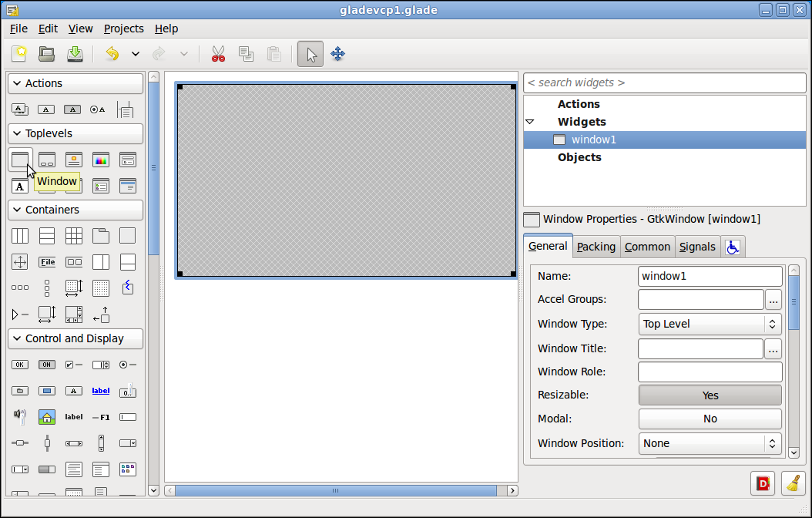Select window1 in the widget tree
The height and width of the screenshot is (518, 812).
pos(665,140)
